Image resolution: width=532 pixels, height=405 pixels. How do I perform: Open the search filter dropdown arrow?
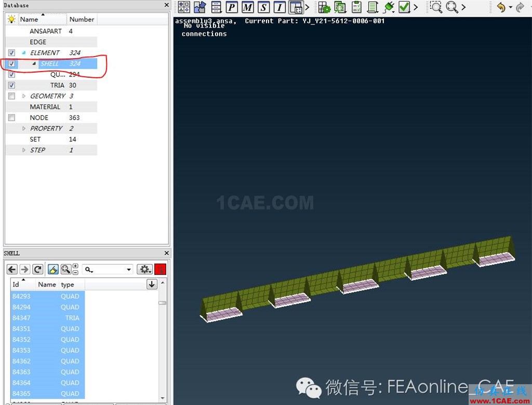(129, 269)
